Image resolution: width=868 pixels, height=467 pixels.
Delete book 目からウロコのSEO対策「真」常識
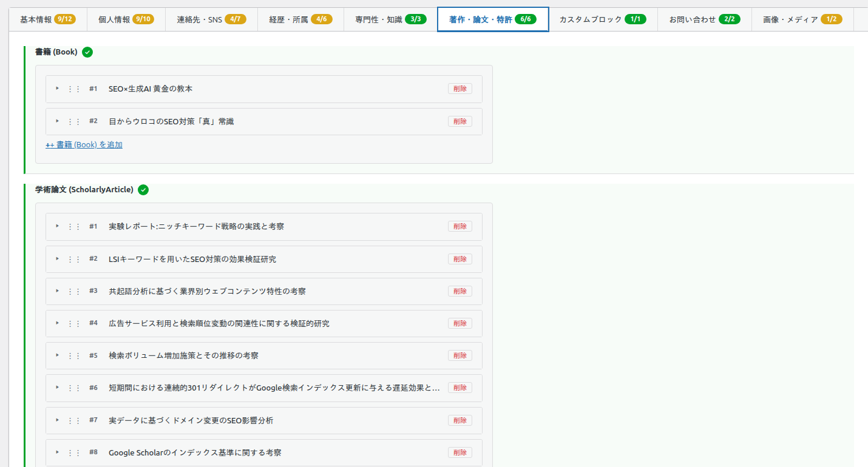(460, 121)
